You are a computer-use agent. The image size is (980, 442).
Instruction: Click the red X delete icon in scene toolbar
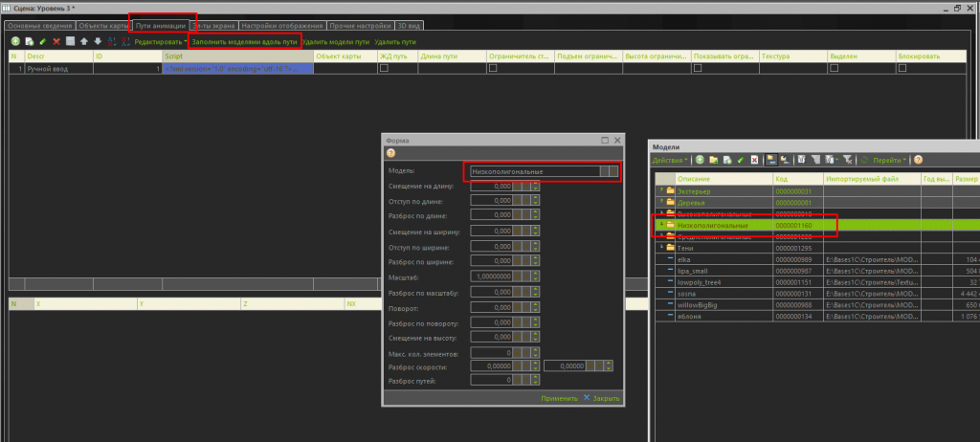coord(56,41)
